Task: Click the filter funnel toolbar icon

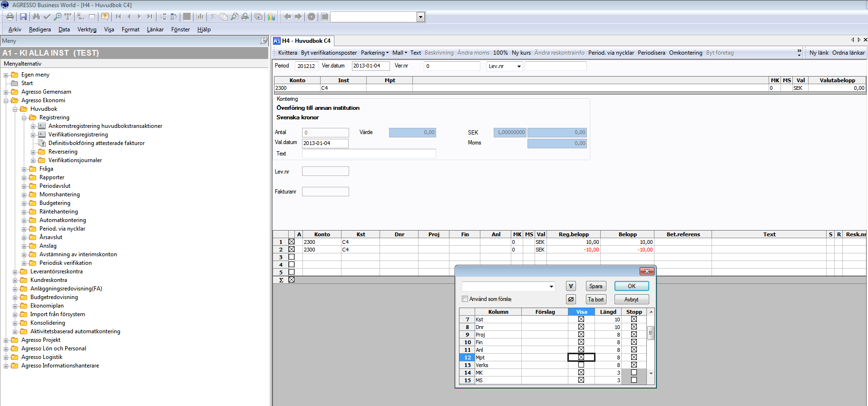Action: click(x=68, y=17)
